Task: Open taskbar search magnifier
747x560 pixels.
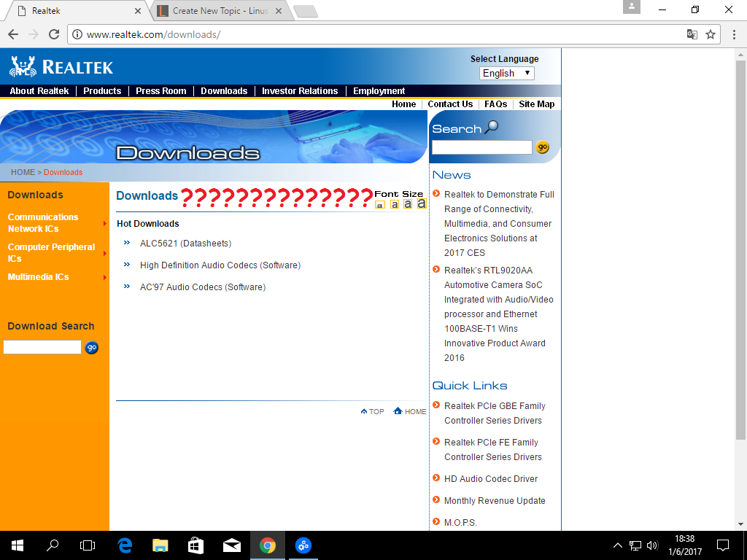Action: 53,545
